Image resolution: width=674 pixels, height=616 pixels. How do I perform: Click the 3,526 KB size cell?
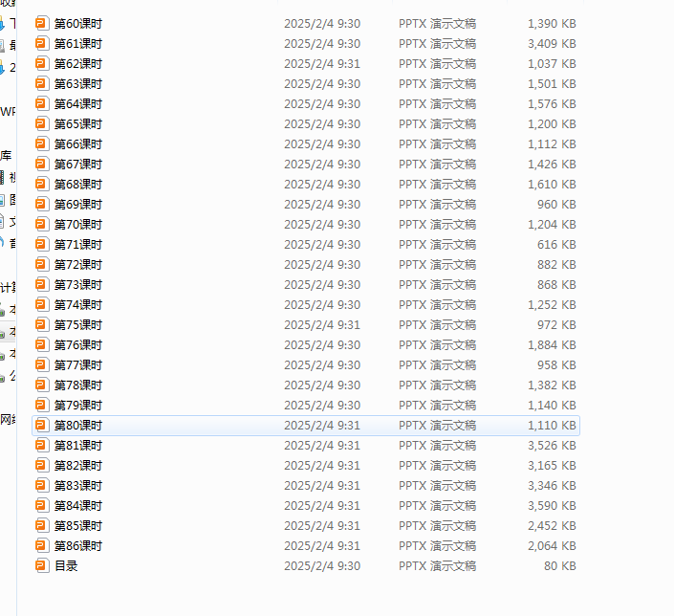[552, 445]
